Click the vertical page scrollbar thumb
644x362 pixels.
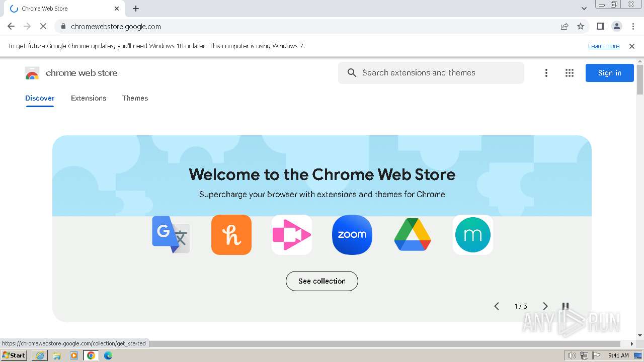(x=640, y=79)
